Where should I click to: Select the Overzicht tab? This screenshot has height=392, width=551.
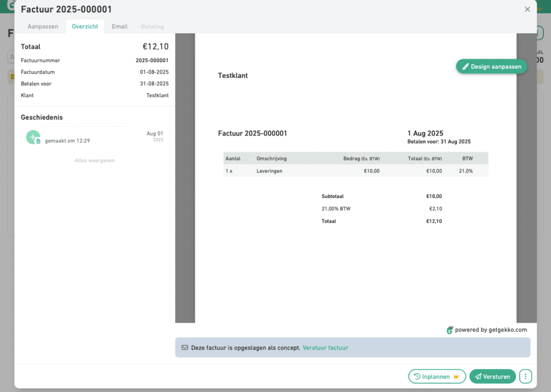pos(85,26)
